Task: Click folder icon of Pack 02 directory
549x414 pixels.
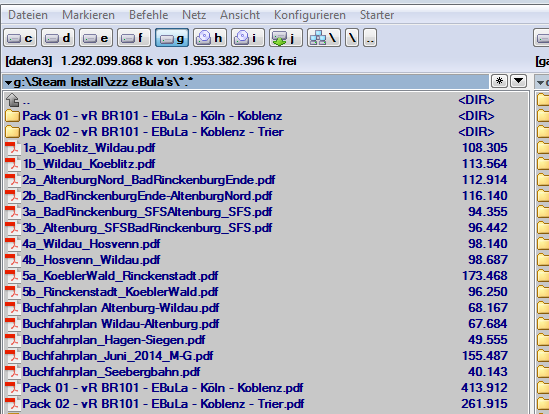Action: pos(12,132)
